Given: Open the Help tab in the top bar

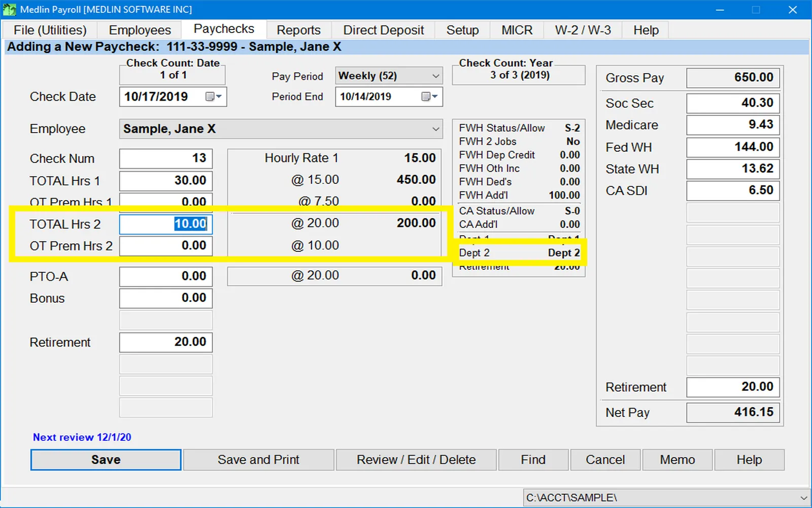Looking at the screenshot, I should point(646,30).
